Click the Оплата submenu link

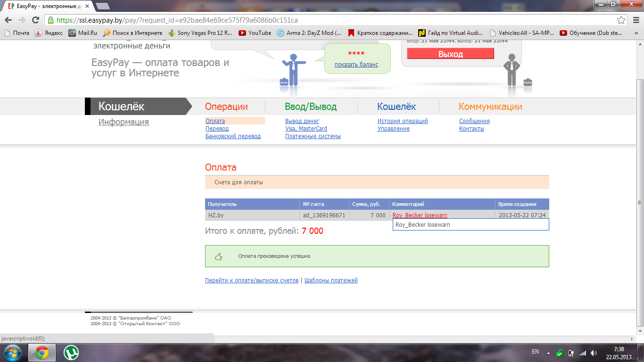(x=215, y=121)
